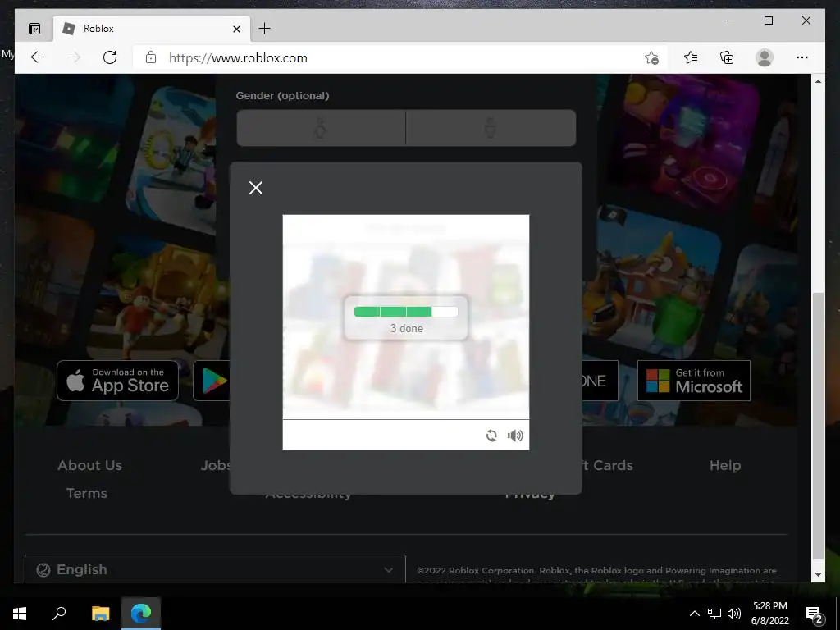
Task: Click Get it from Microsoft badge
Action: click(x=694, y=381)
